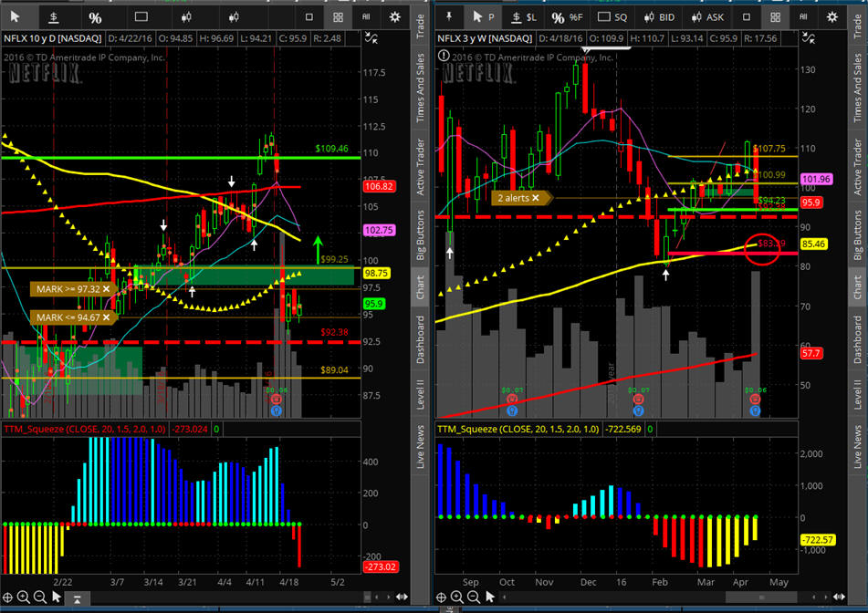Click the collapse arrows icon beside NFLX 10 y D

[x=371, y=38]
